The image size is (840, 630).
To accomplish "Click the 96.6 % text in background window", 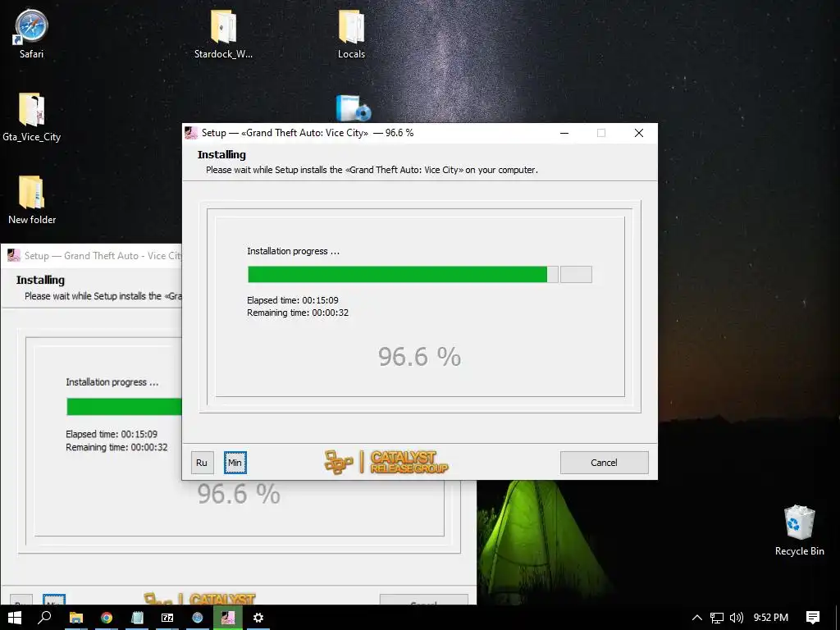I will coord(239,494).
